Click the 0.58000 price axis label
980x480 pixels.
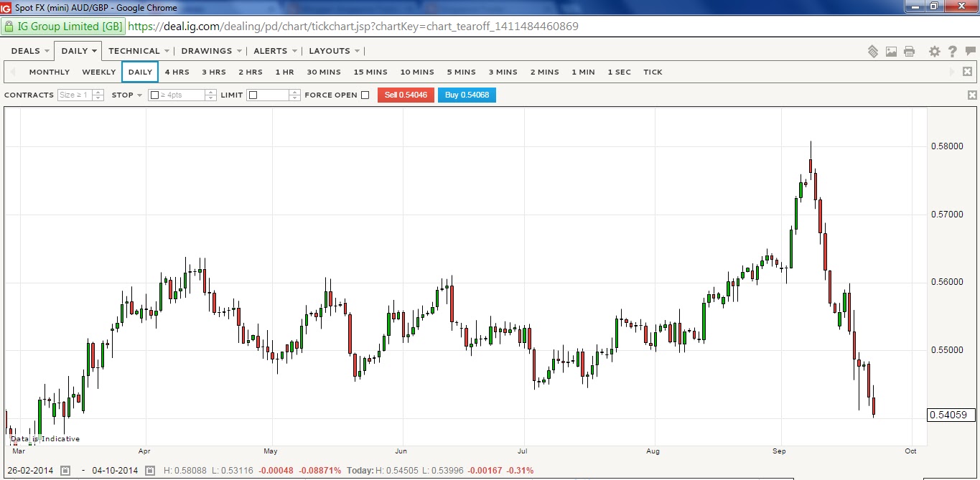[x=948, y=146]
